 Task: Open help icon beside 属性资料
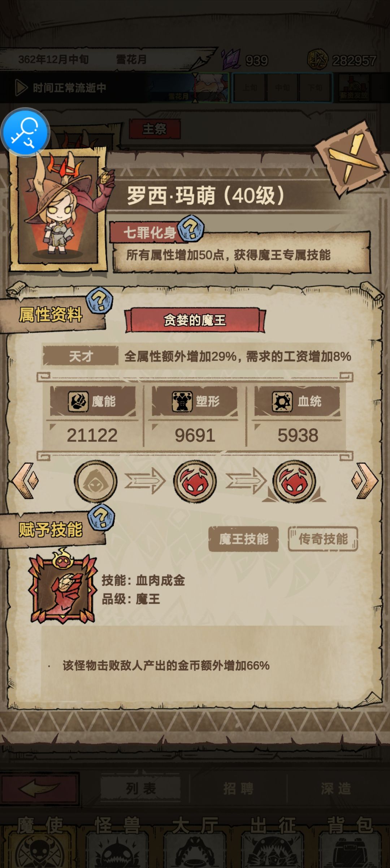(99, 300)
